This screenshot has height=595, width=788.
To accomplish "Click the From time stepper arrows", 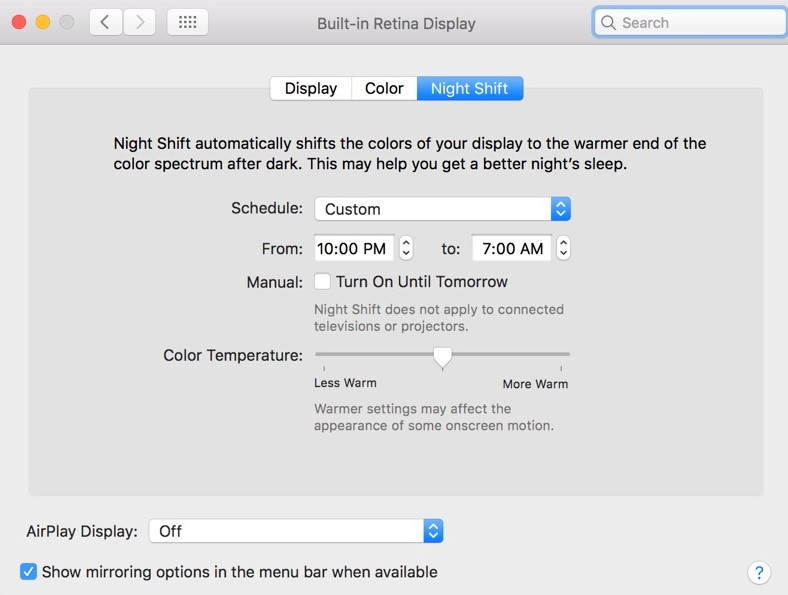I will point(405,248).
